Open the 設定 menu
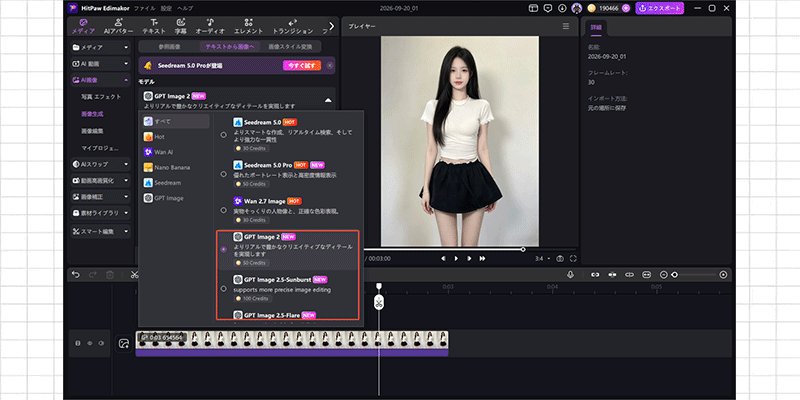 (166, 8)
